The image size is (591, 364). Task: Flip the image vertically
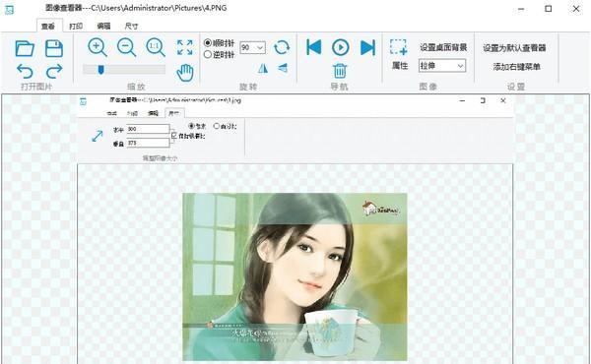click(283, 68)
